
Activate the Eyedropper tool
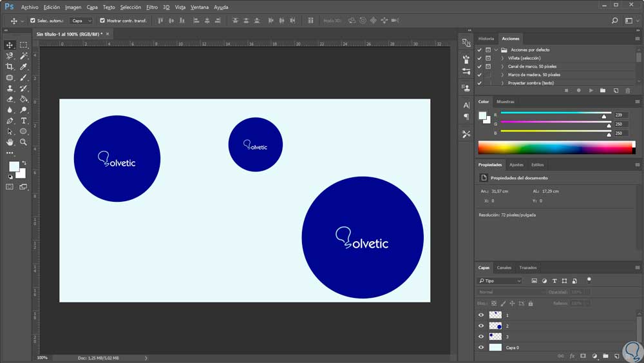(23, 66)
